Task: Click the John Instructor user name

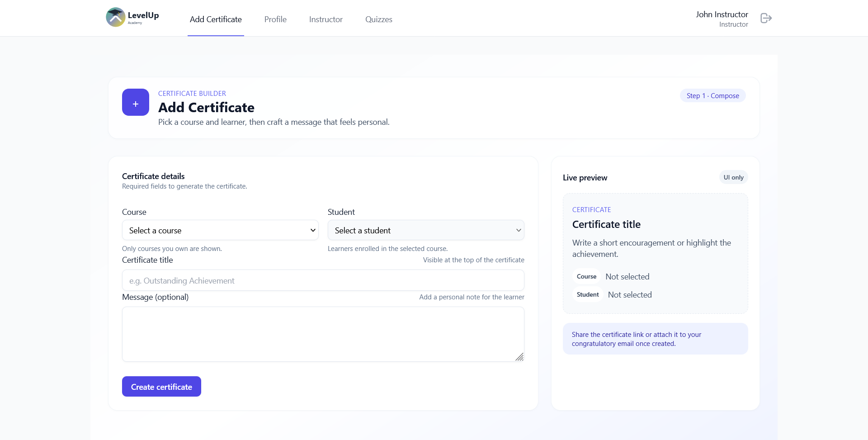Action: [x=722, y=14]
